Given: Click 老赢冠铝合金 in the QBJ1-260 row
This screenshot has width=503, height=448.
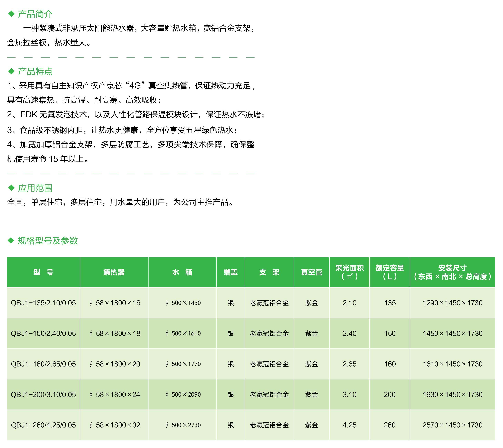Looking at the screenshot, I should [x=269, y=425].
